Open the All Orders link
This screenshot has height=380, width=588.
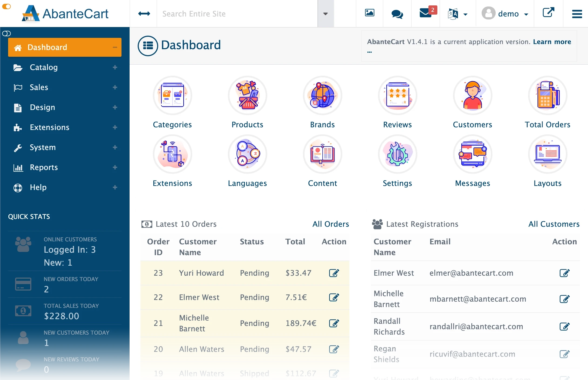click(331, 224)
